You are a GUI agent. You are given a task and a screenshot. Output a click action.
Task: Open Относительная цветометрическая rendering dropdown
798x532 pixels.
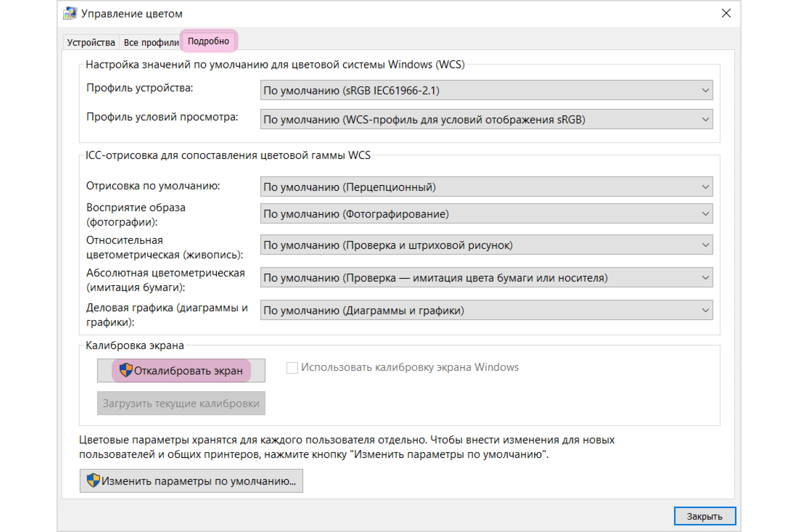pos(486,245)
